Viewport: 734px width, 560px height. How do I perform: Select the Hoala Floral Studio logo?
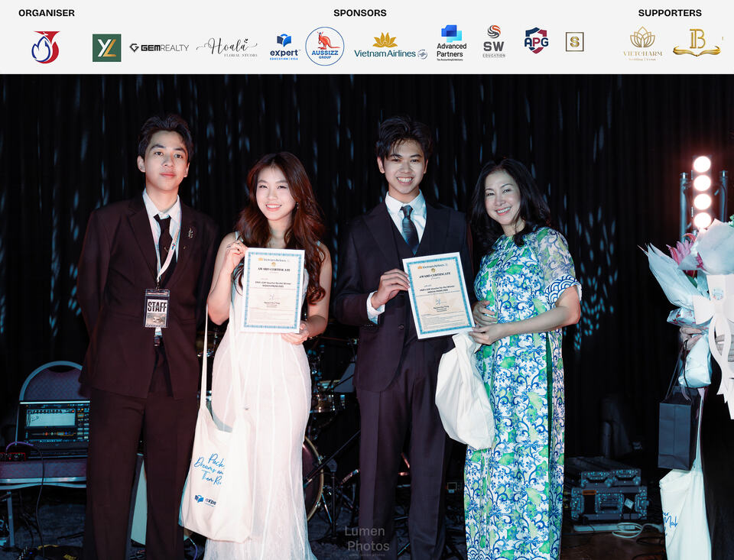[227, 47]
